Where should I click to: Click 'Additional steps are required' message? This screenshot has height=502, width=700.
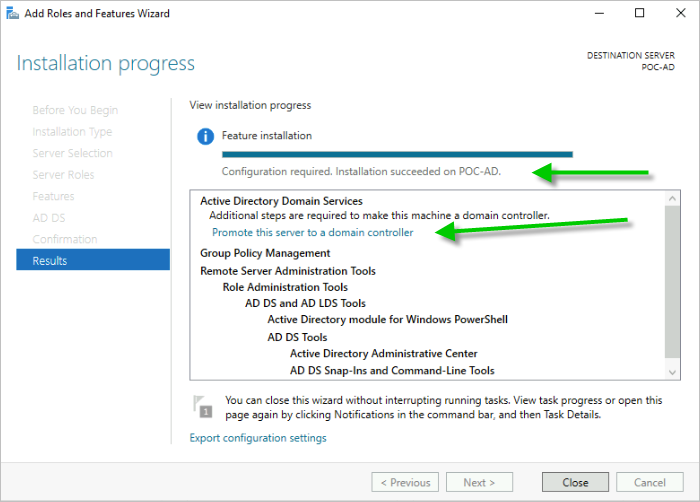point(379,216)
